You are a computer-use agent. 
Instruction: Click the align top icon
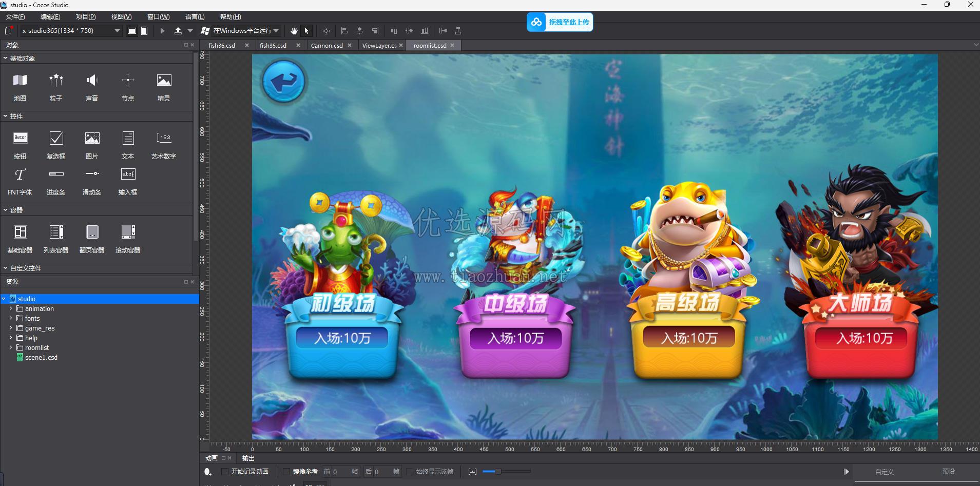(394, 31)
